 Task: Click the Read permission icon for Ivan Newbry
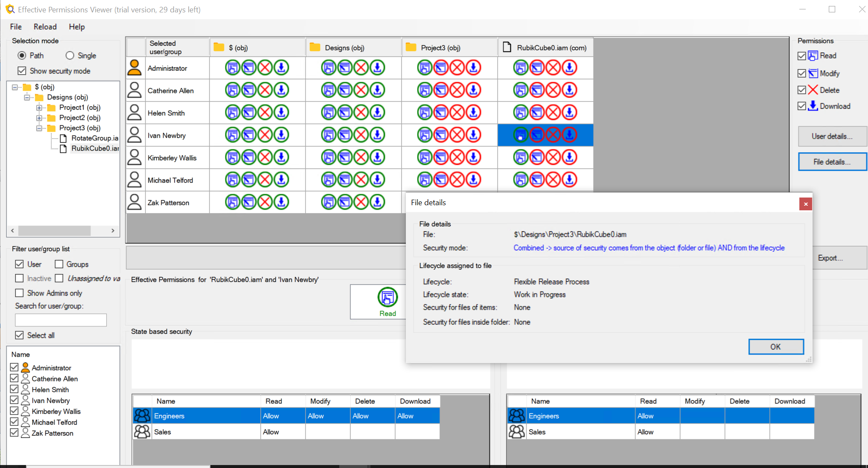pyautogui.click(x=520, y=135)
